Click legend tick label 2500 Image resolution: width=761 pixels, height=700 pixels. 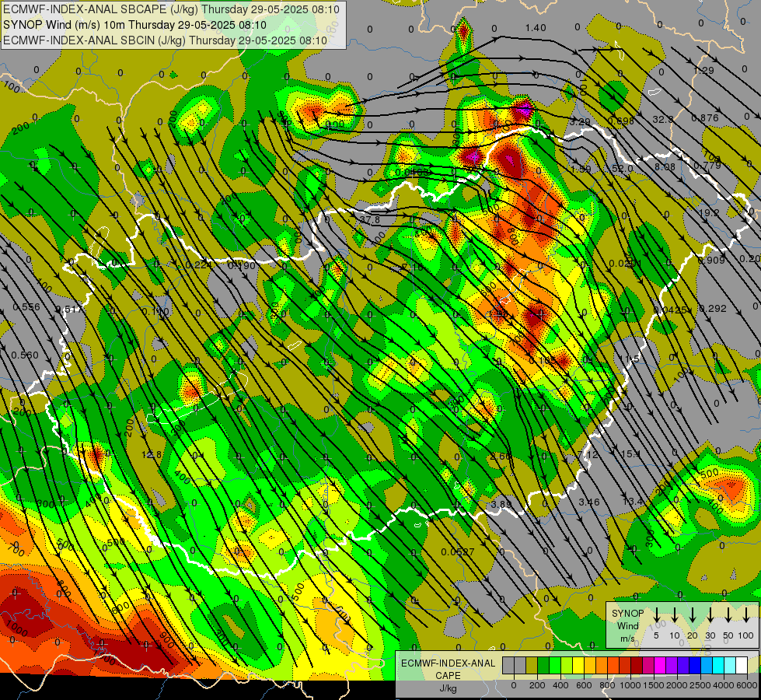(x=700, y=685)
